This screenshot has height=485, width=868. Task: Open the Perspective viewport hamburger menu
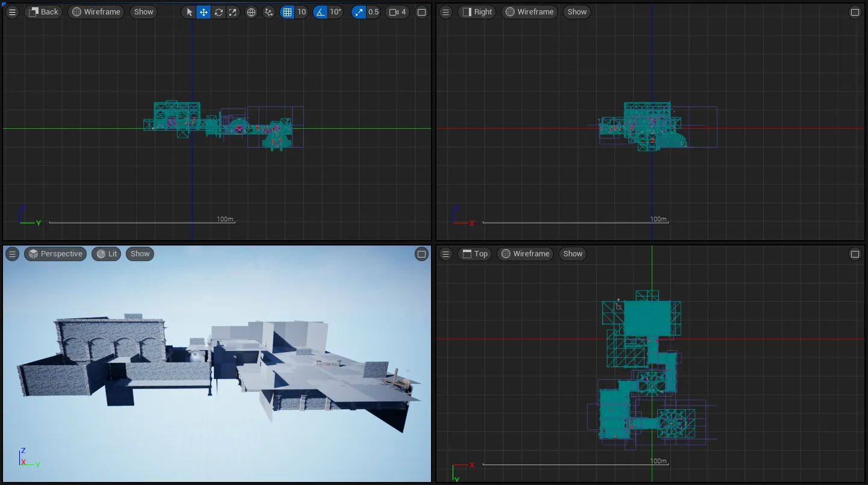point(12,253)
